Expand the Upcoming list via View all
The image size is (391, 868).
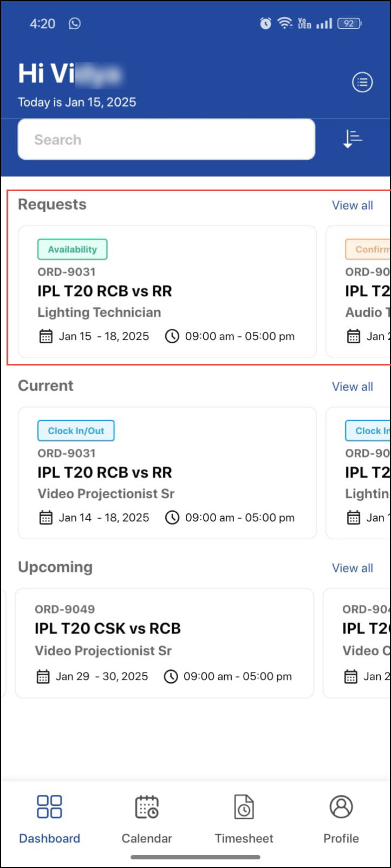click(x=353, y=568)
